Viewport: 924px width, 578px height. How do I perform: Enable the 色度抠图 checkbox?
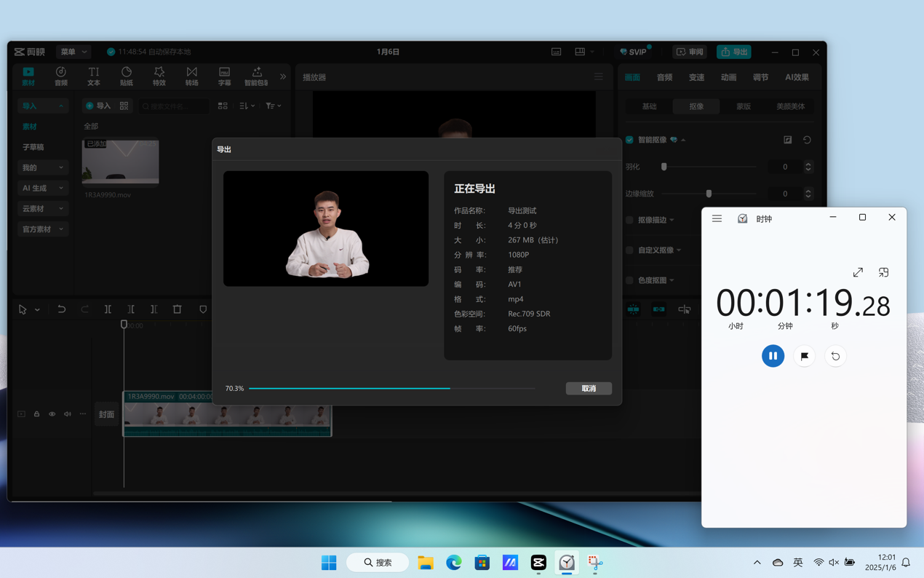pos(629,280)
